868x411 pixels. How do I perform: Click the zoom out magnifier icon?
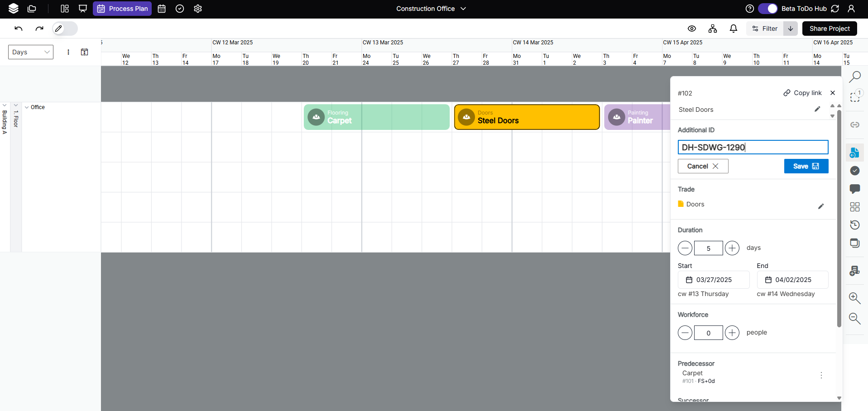854,319
